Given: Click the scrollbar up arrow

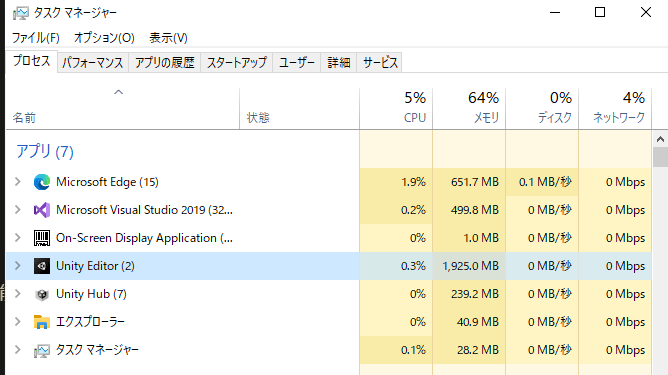Looking at the screenshot, I should 660,139.
